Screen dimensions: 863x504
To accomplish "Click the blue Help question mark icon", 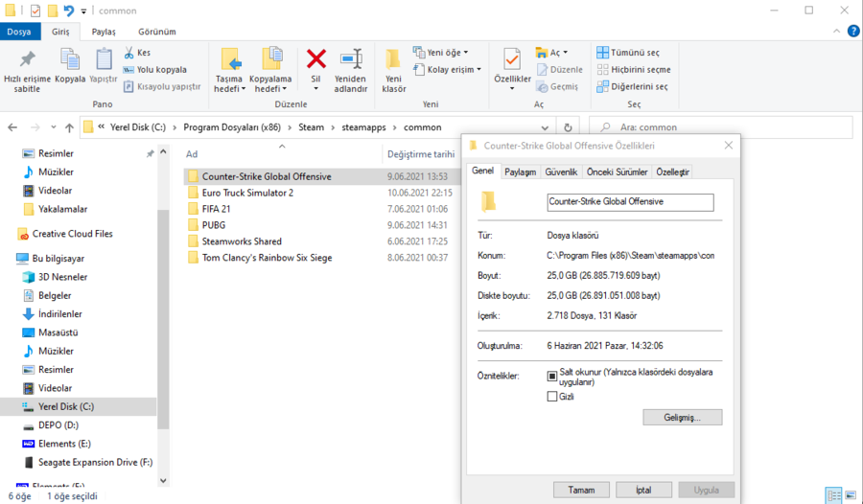I will pos(853,32).
